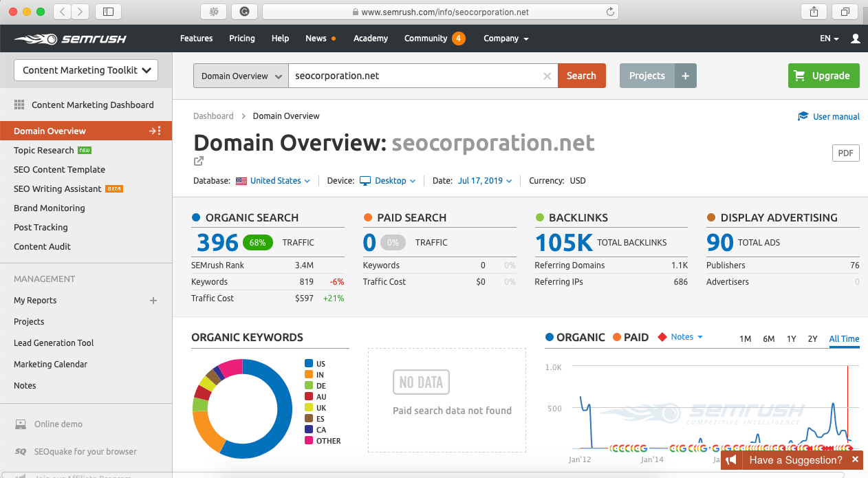Open Marketing Calendar in sidebar
The image size is (868, 478).
click(50, 365)
